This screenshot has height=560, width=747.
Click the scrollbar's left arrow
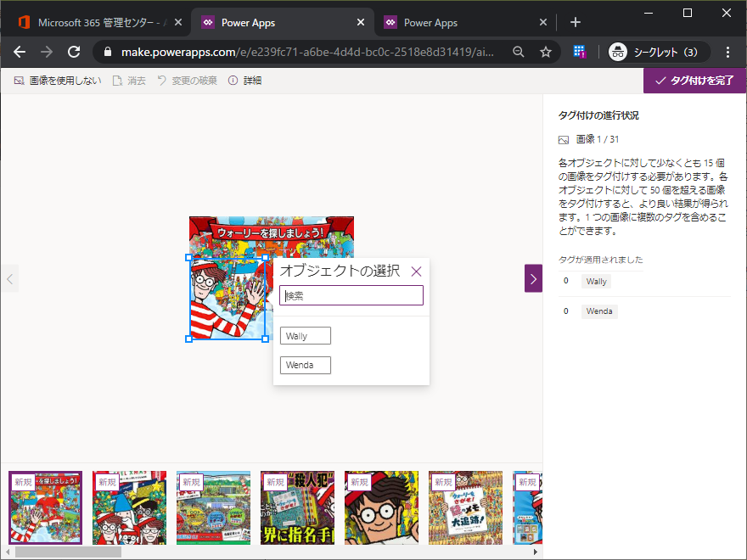pyautogui.click(x=8, y=552)
